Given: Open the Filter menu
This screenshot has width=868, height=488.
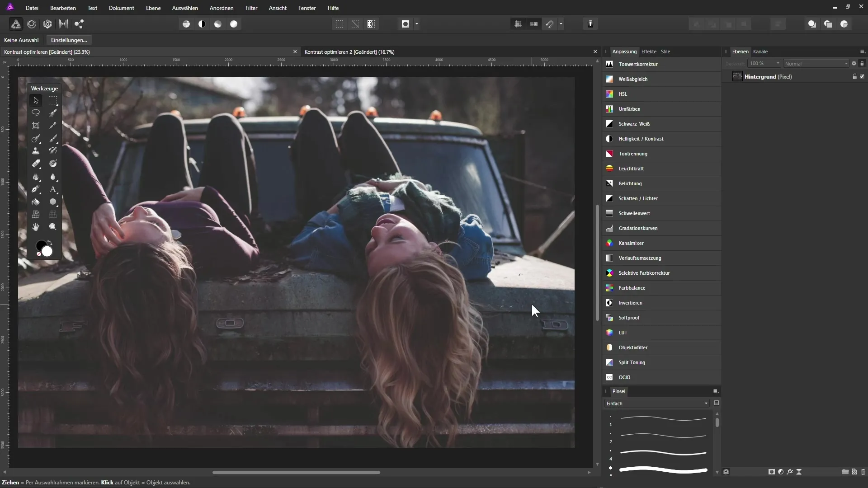Looking at the screenshot, I should tap(251, 8).
